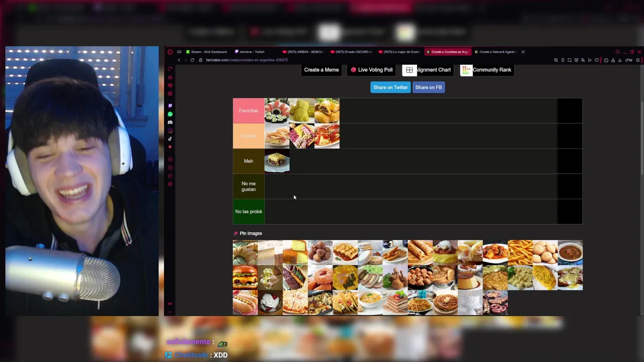The height and width of the screenshot is (362, 644).
Task: Open a new browser tab with plus
Action: coord(523,52)
